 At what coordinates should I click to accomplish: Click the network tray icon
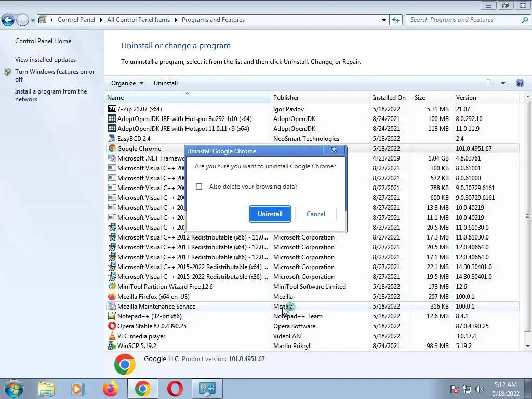click(467, 389)
